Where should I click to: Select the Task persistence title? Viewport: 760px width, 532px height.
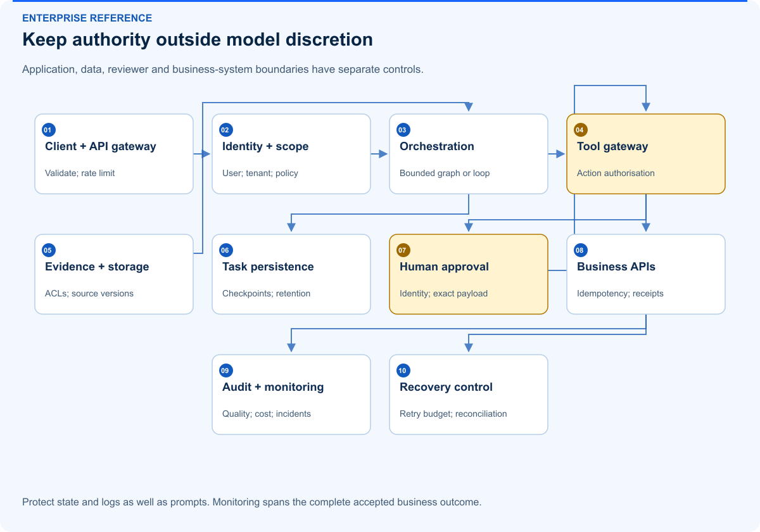click(268, 267)
